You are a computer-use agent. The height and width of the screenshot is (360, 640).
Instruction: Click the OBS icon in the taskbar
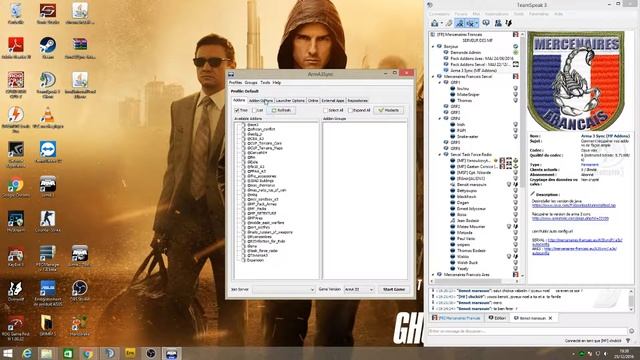[x=151, y=353]
